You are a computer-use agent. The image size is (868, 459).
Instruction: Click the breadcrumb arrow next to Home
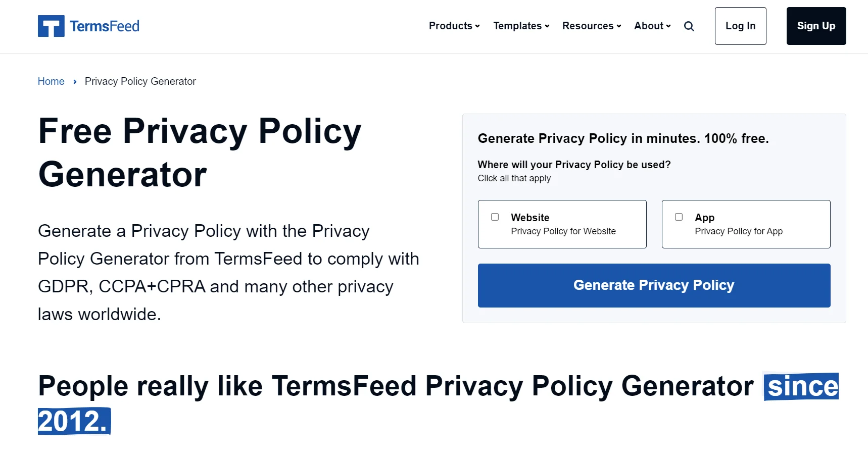tap(74, 81)
